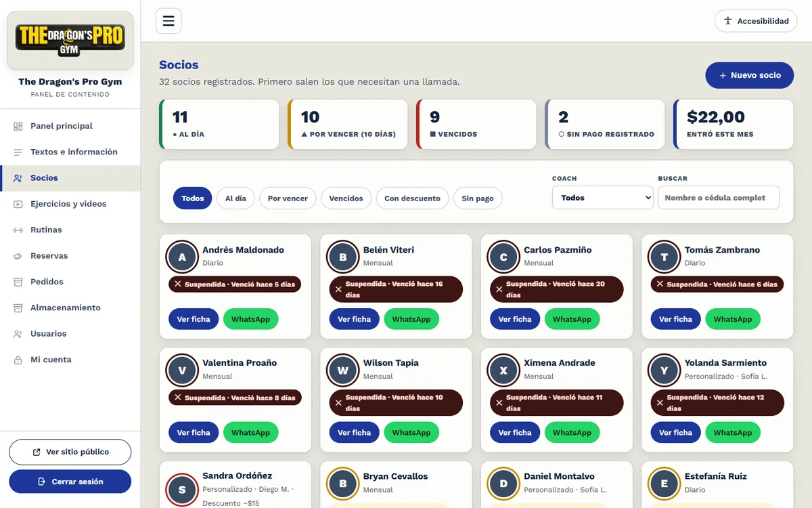Click Valentina Proaño's avatar icon

click(x=182, y=371)
